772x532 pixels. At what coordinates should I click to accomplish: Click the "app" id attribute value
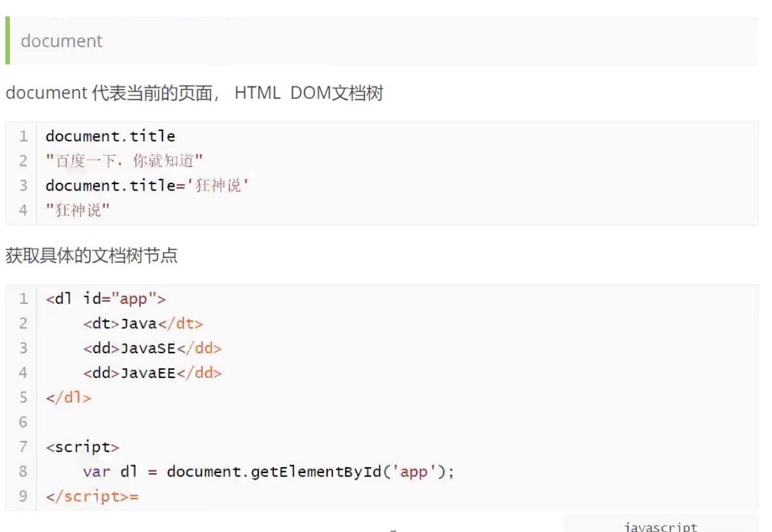pyautogui.click(x=134, y=299)
